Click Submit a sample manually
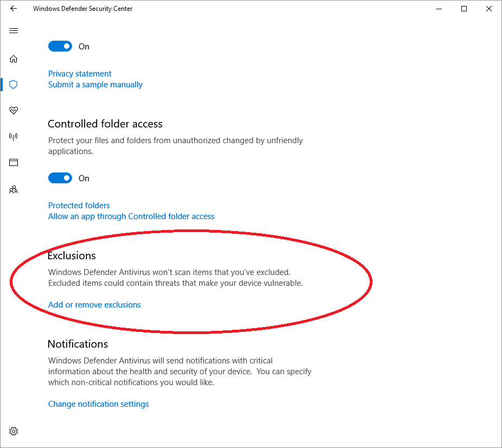Image resolution: width=502 pixels, height=448 pixels. [x=95, y=85]
